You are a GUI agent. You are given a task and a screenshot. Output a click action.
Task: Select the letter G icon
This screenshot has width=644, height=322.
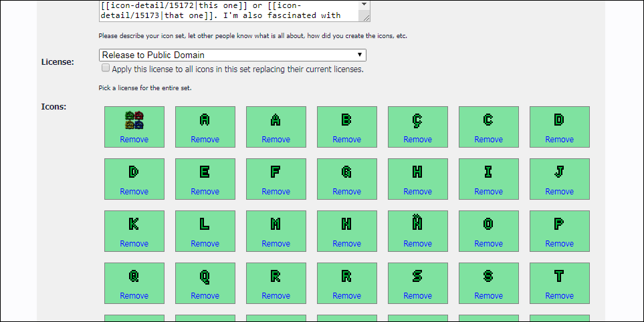click(x=346, y=172)
